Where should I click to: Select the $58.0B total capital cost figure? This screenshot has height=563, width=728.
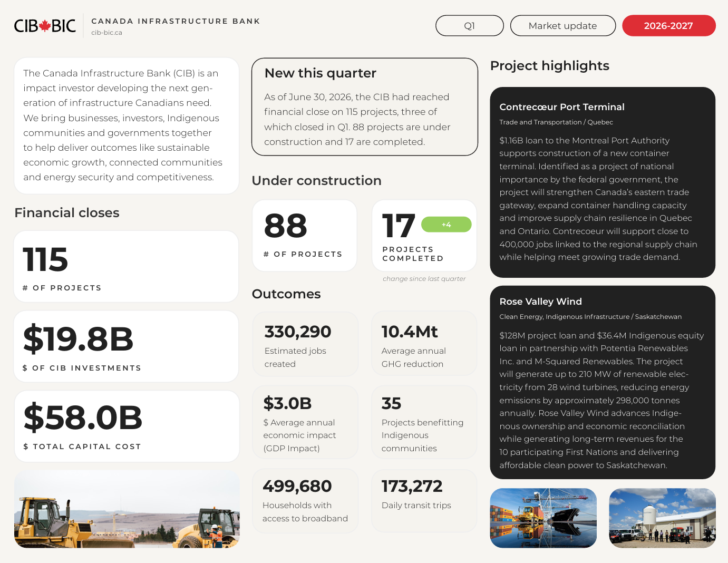pyautogui.click(x=83, y=418)
